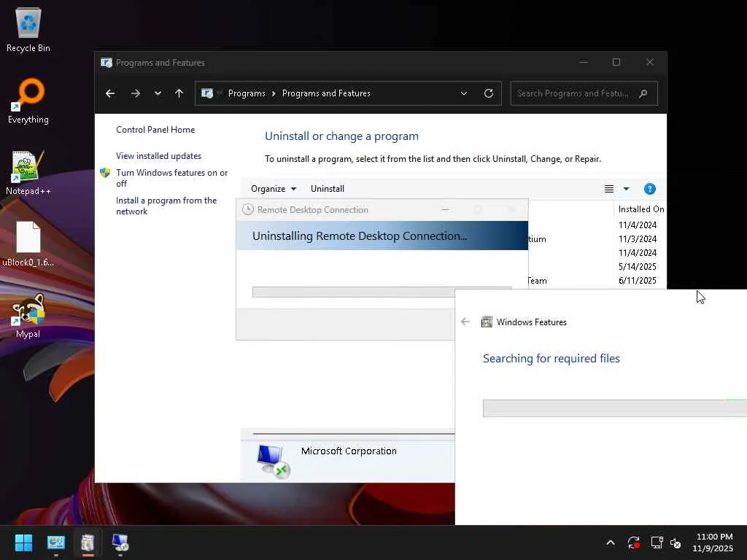Open Control Panel Home link
747x560 pixels.
[x=155, y=130]
